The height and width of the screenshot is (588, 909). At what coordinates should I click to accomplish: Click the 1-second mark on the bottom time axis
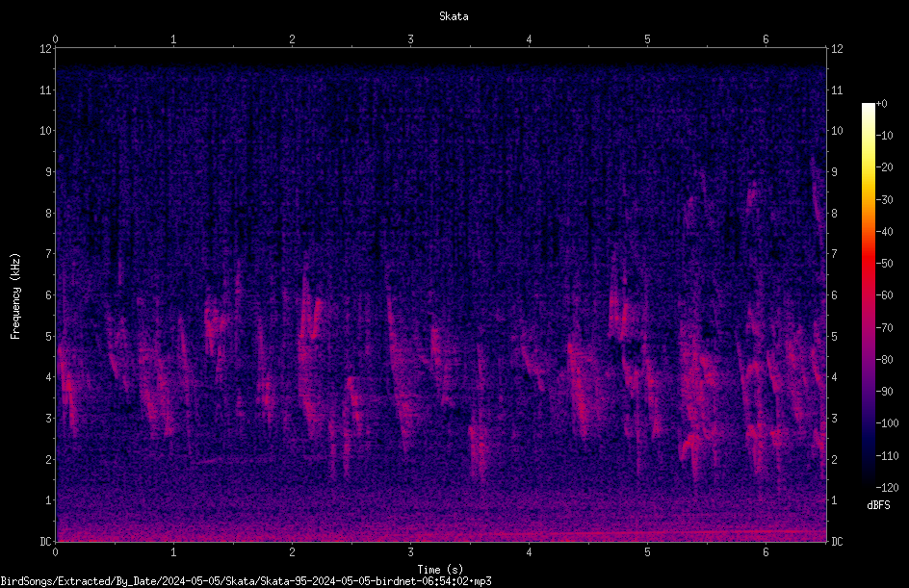[x=173, y=552]
